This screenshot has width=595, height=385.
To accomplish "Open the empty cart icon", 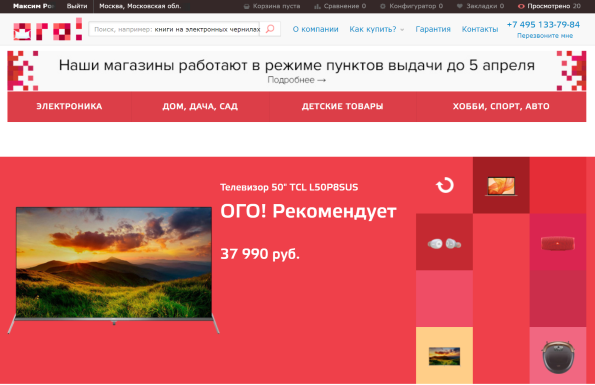I will click(246, 6).
